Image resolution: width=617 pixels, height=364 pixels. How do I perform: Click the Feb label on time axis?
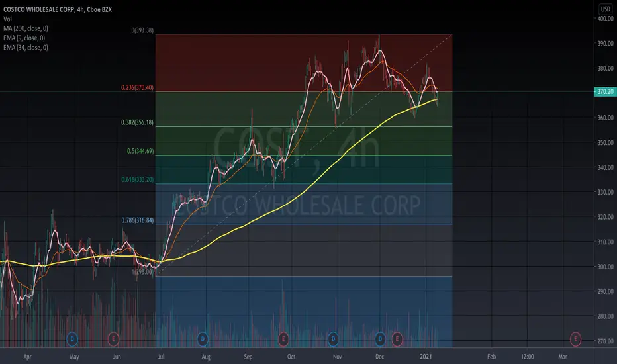[491, 357]
